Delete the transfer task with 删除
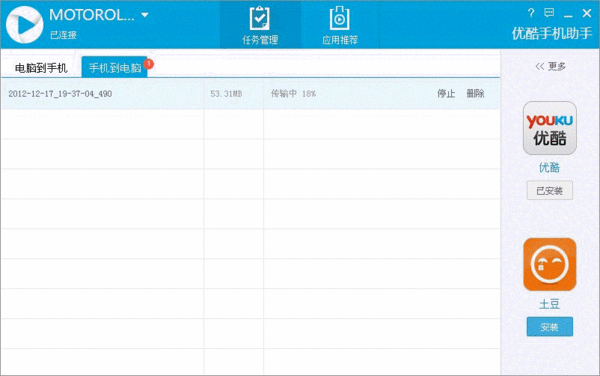This screenshot has width=600, height=376. tap(475, 93)
